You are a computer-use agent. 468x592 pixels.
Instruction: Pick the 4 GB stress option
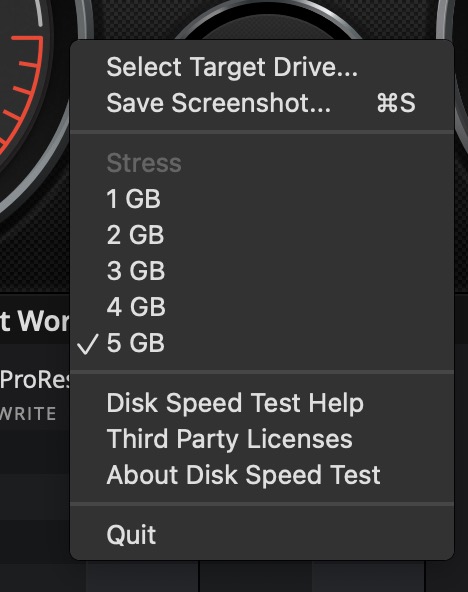pyautogui.click(x=262, y=306)
